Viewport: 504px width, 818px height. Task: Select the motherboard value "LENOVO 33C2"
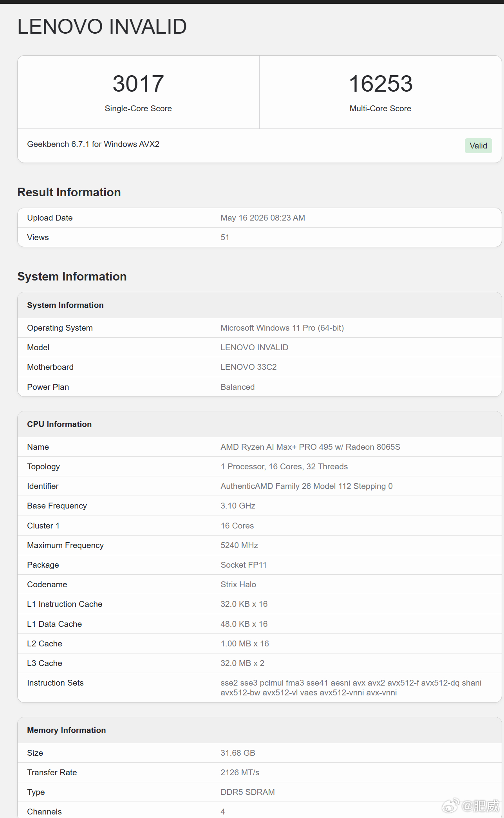(248, 367)
